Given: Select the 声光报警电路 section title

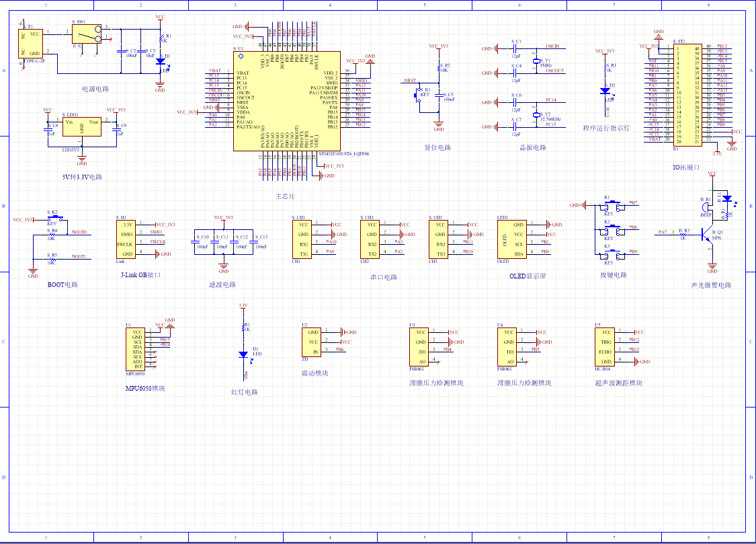Looking at the screenshot, I should point(711,285).
